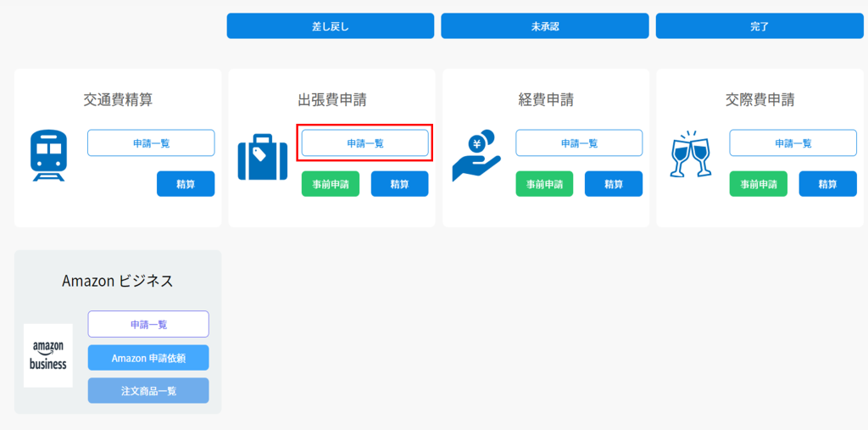The image size is (868, 430).
Task: Click the 精算 button in 交通費精算 card
Action: pos(186,184)
